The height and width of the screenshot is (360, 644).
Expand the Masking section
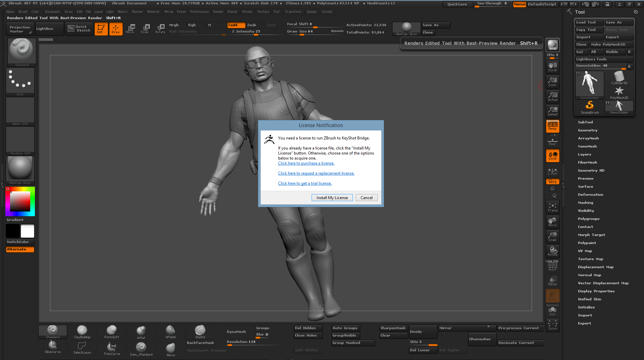(585, 203)
